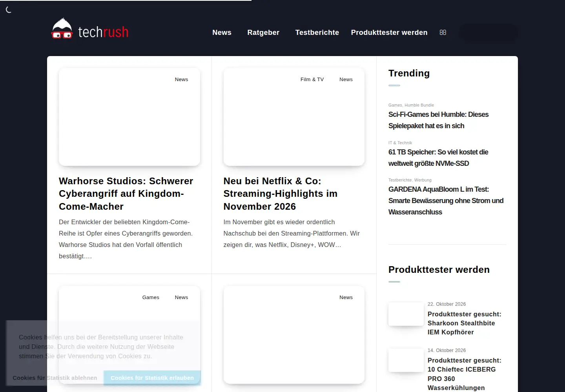Viewport: 565px width, 392px height.
Task: Open the Warhorse Studios article image
Action: click(x=129, y=117)
